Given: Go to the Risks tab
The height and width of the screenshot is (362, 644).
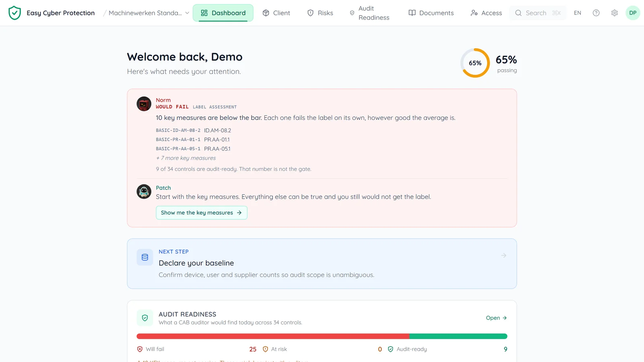Looking at the screenshot, I should click(320, 13).
